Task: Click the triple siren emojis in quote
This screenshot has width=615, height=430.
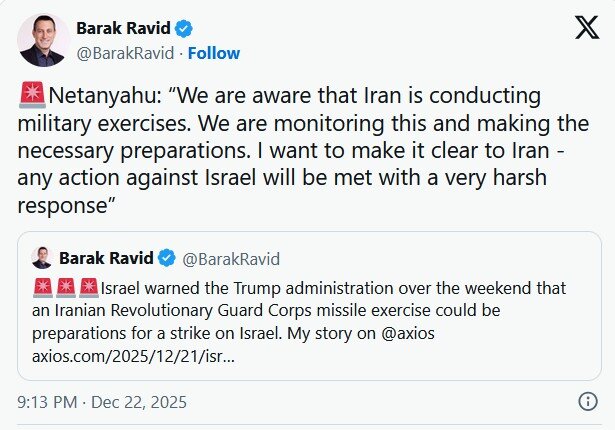Action: pos(65,288)
